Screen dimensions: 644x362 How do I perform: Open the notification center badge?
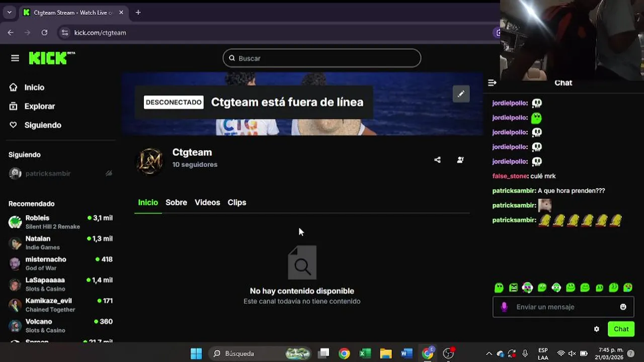tap(630, 353)
